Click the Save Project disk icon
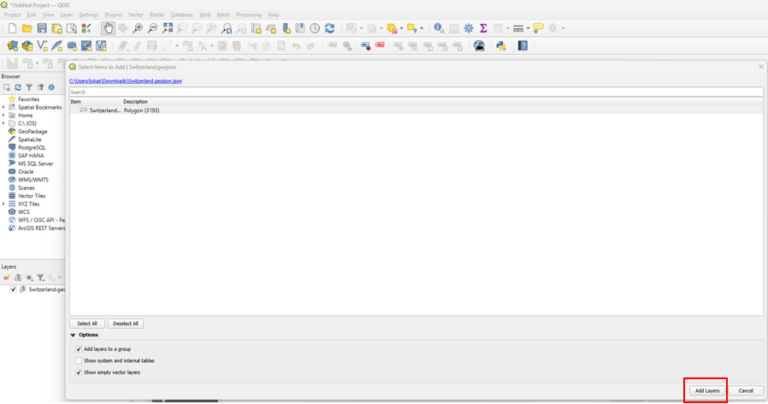The image size is (768, 404). click(42, 28)
